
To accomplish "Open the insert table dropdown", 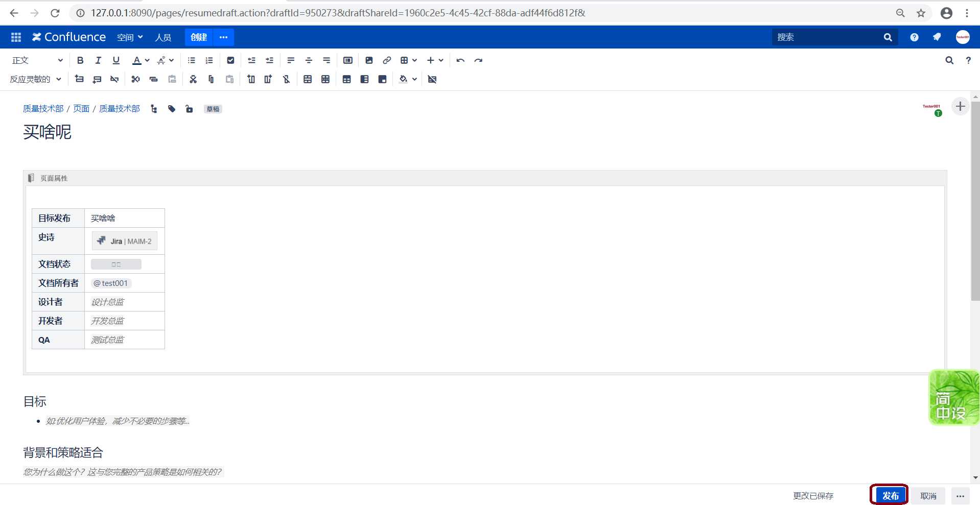I will [x=409, y=60].
